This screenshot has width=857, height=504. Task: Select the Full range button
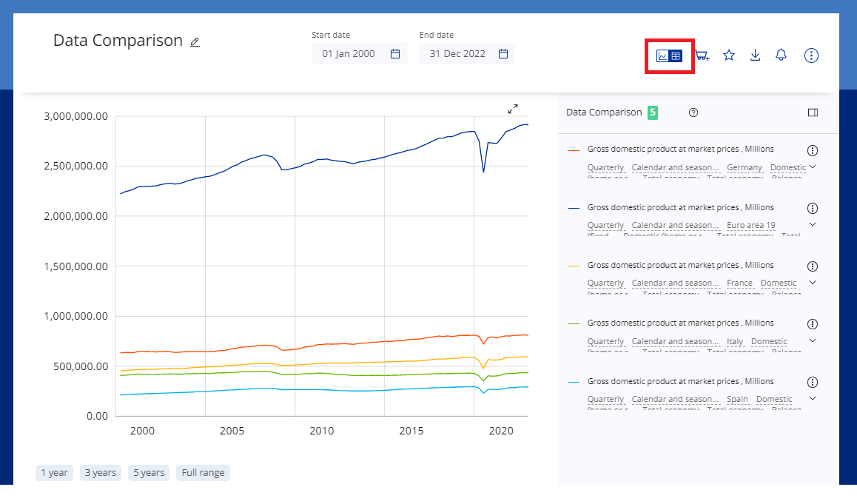tap(203, 473)
